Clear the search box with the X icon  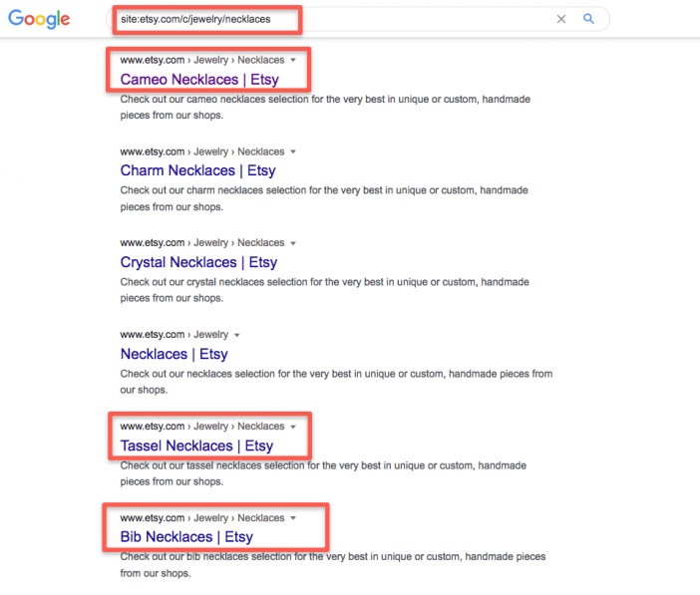[561, 19]
